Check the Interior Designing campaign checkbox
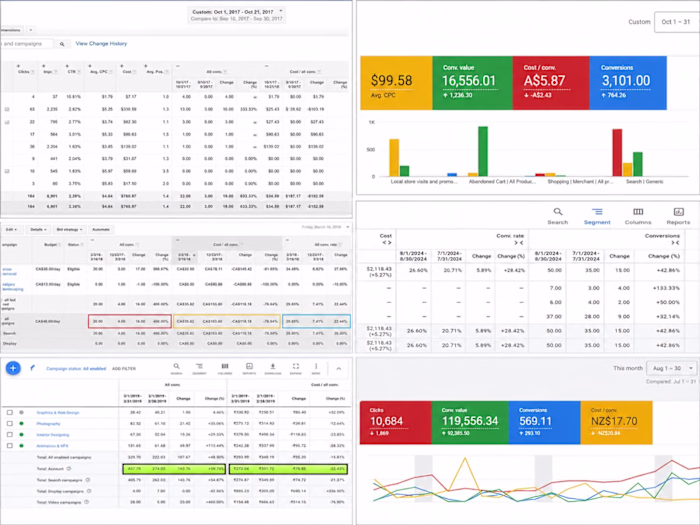 [10, 434]
